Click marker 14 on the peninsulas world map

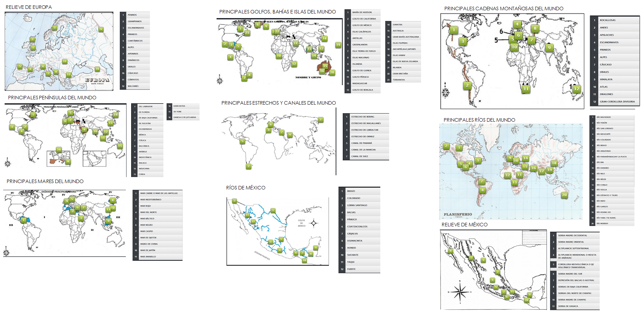(x=115, y=115)
